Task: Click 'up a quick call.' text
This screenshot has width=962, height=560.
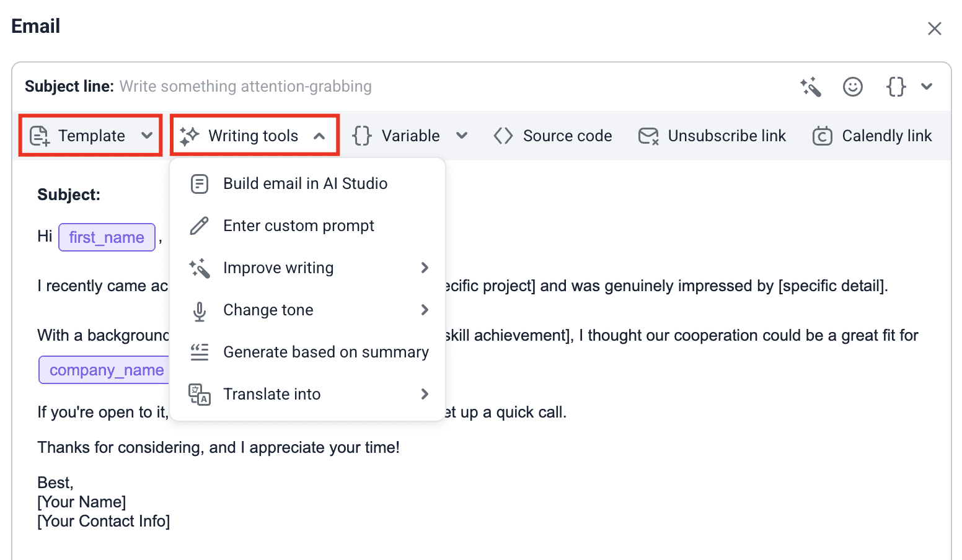Action: click(x=513, y=412)
